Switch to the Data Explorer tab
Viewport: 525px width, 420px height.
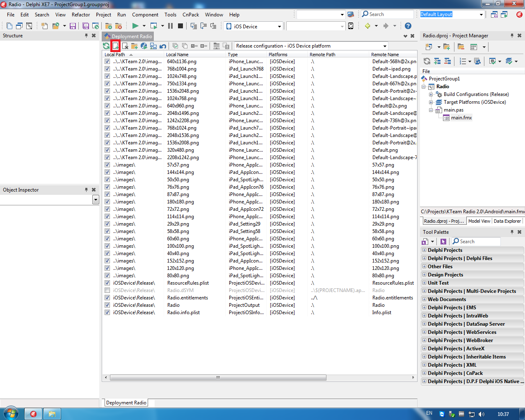point(507,221)
